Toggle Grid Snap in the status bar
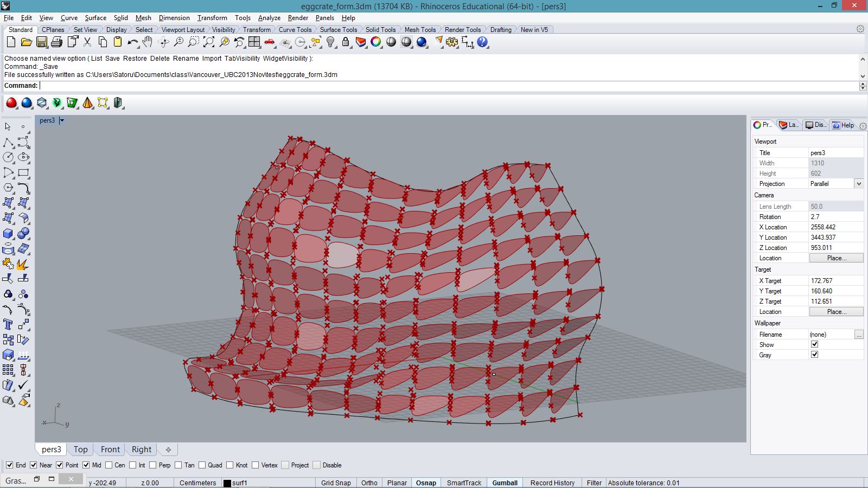This screenshot has height=488, width=868. (x=336, y=483)
